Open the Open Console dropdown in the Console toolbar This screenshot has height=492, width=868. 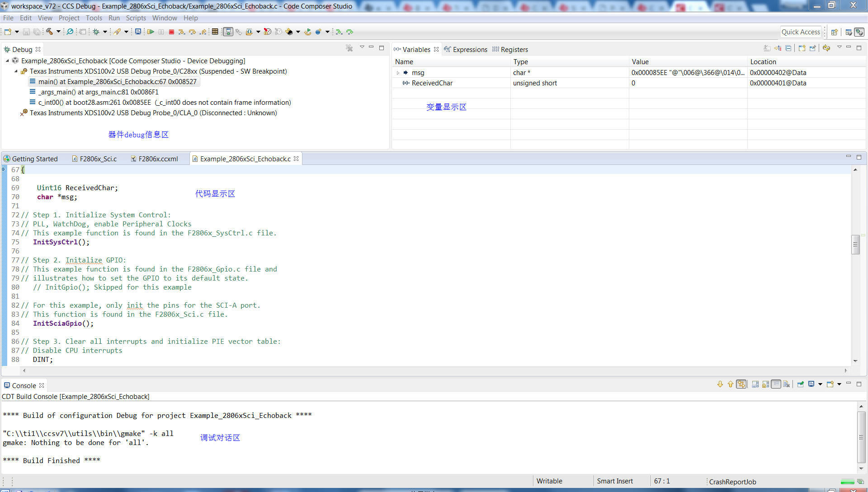[840, 384]
